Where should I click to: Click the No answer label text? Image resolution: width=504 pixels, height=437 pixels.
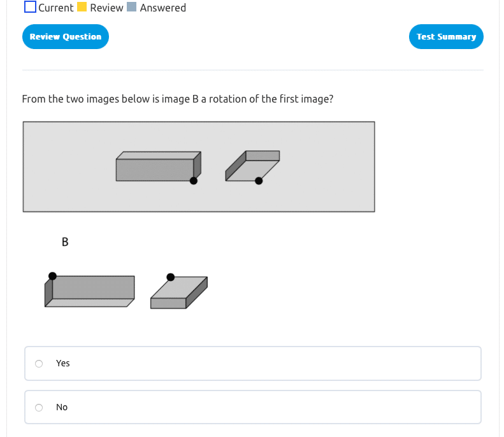62,407
